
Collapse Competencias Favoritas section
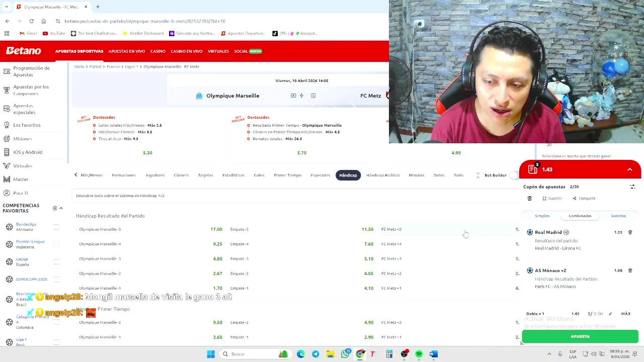coord(61,208)
